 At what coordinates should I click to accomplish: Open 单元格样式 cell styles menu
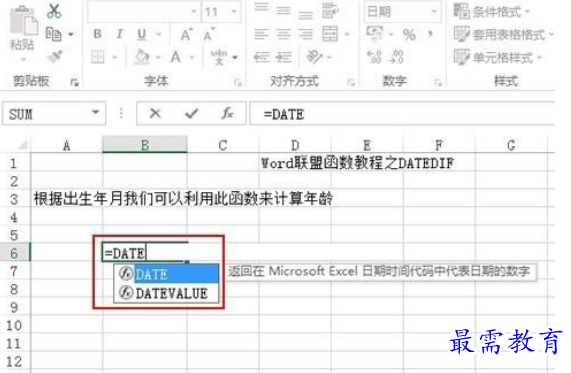coord(498,57)
